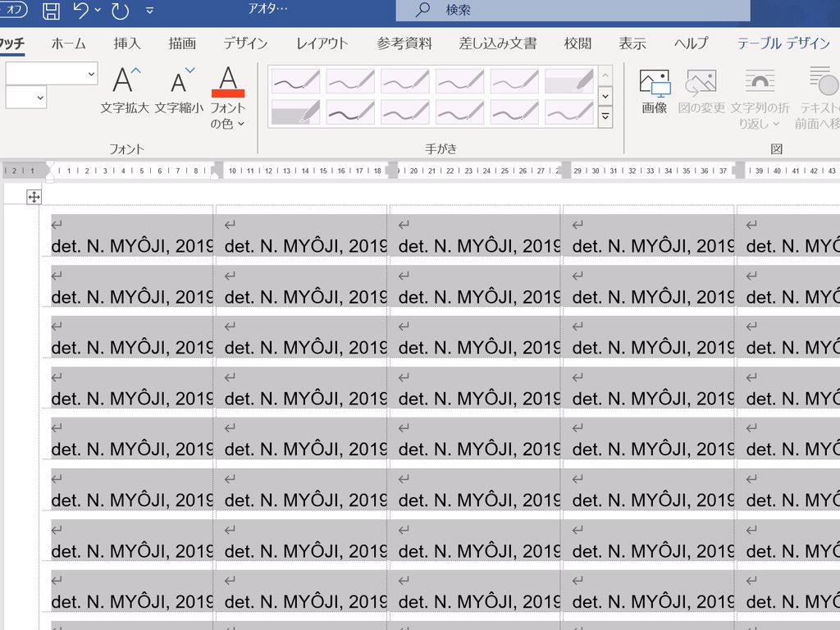Screen dimensions: 840x630
Task: Select the gray highlighter in bottom pen row
Action: coord(295,112)
